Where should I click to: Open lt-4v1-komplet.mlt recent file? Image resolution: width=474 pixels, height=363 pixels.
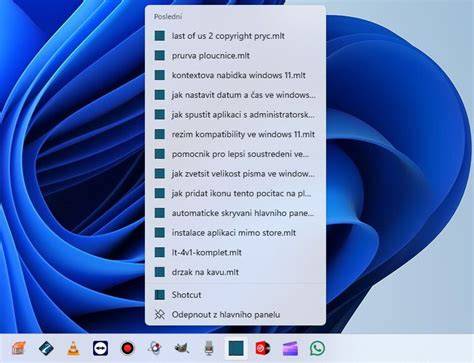tap(235, 252)
